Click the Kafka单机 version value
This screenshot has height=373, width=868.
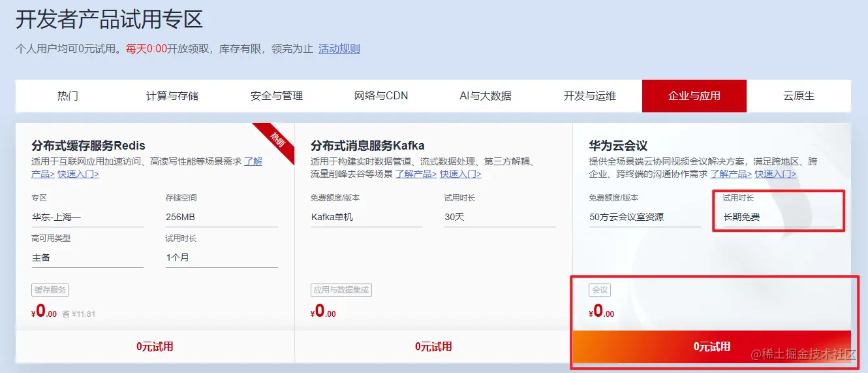point(332,217)
